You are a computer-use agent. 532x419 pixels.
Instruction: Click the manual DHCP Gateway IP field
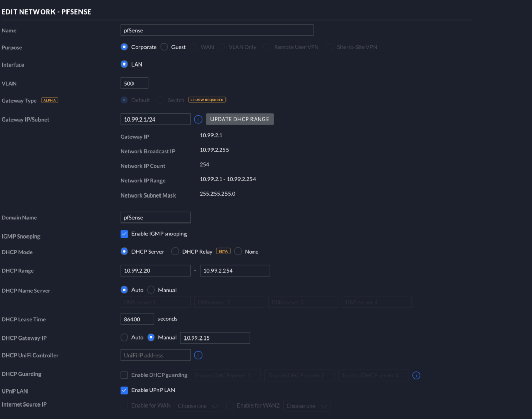215,338
